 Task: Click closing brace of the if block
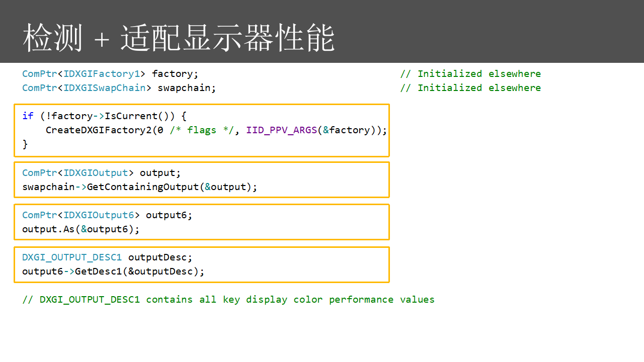(x=25, y=144)
